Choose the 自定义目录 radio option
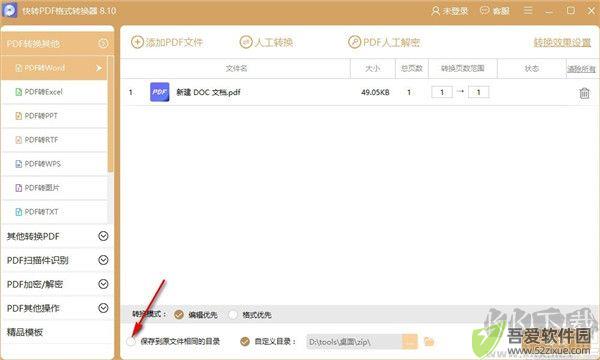Screen dimensions: 600x360 pyautogui.click(x=245, y=341)
